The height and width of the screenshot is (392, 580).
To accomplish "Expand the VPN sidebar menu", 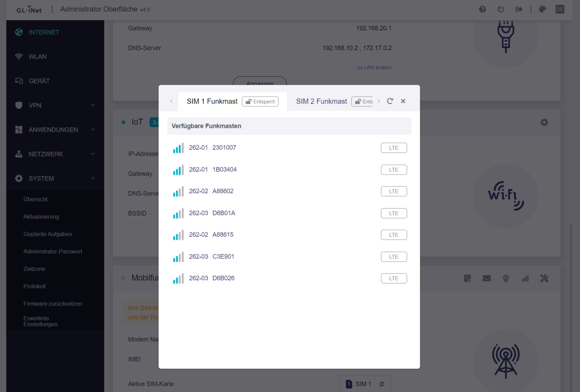I will [55, 105].
